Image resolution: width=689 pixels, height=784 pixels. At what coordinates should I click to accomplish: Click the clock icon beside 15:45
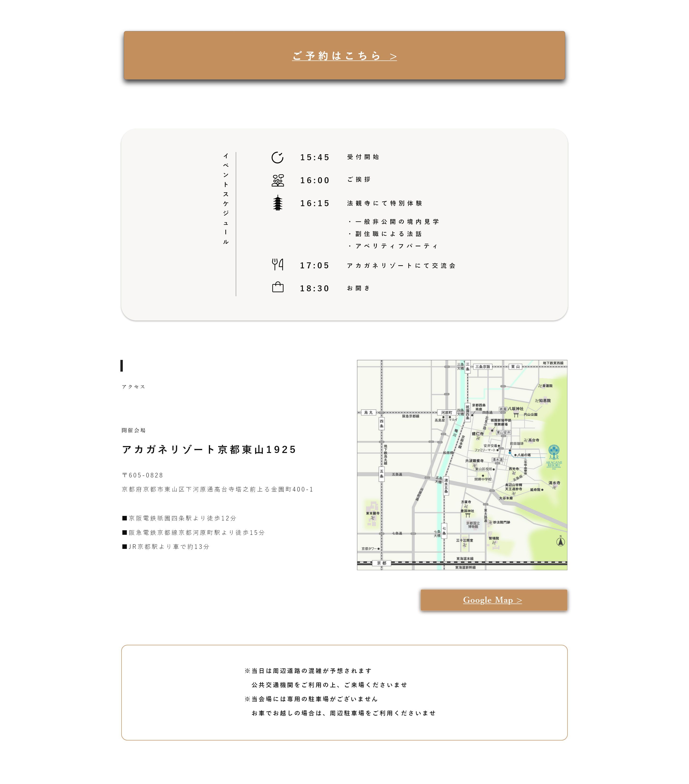click(277, 157)
